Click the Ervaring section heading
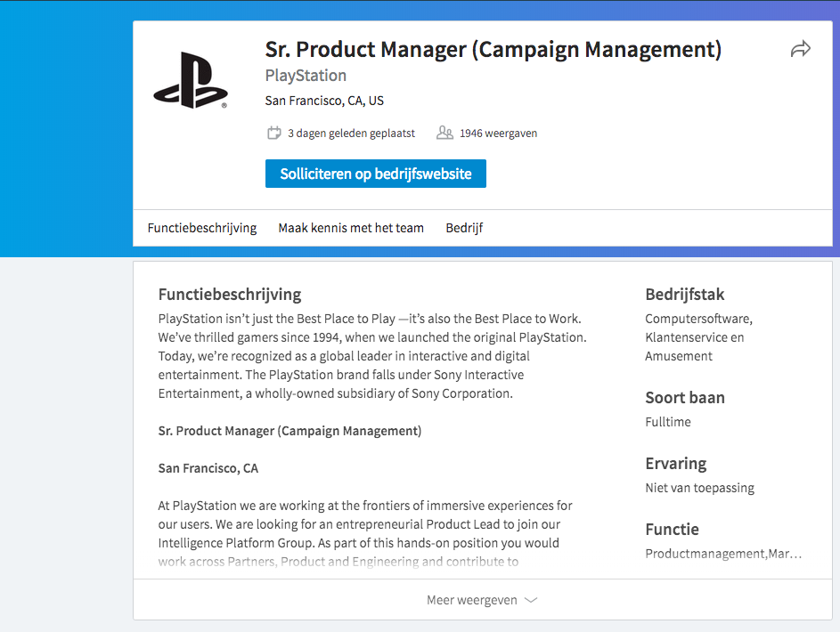Image resolution: width=840 pixels, height=632 pixels. pos(676,464)
